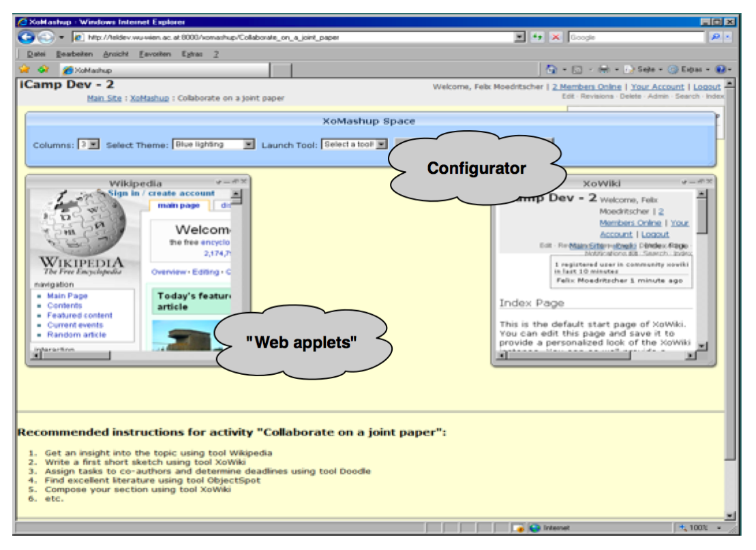This screenshot has width=756, height=550.
Task: Click the Revisions link under header
Action: [597, 96]
